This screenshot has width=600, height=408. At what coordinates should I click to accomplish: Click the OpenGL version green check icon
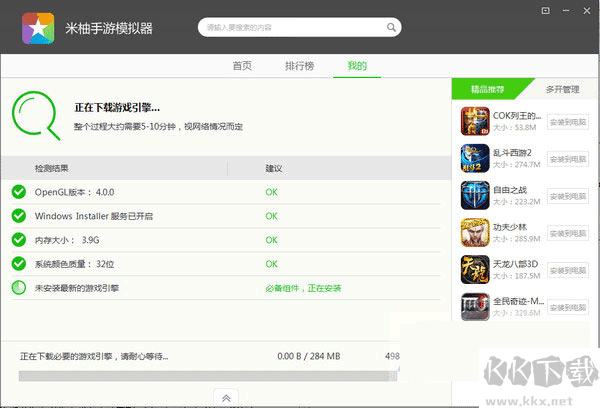[19, 192]
